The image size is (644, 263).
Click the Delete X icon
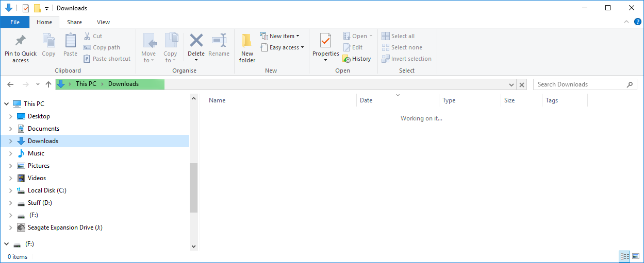coord(196,40)
